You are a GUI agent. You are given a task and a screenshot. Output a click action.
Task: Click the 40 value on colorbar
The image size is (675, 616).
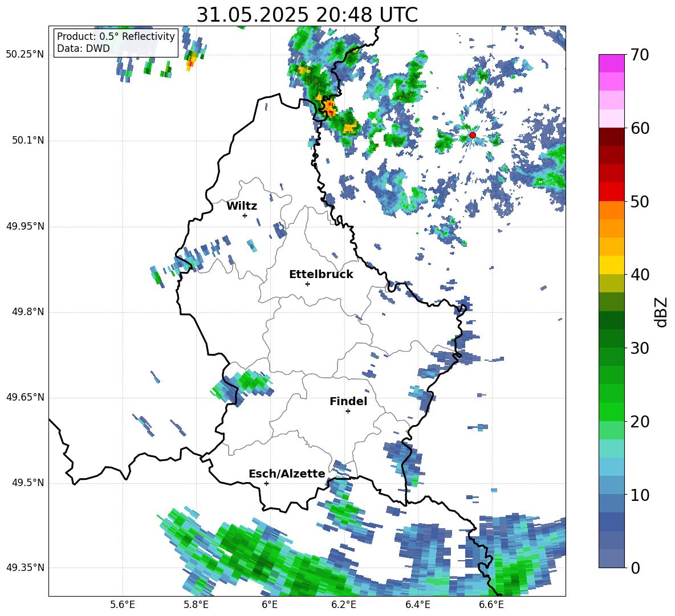(639, 275)
